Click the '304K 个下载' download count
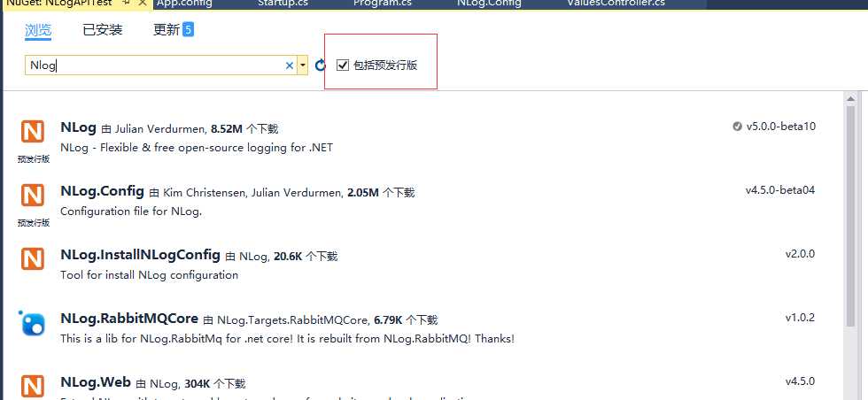The width and height of the screenshot is (868, 400). [x=214, y=383]
